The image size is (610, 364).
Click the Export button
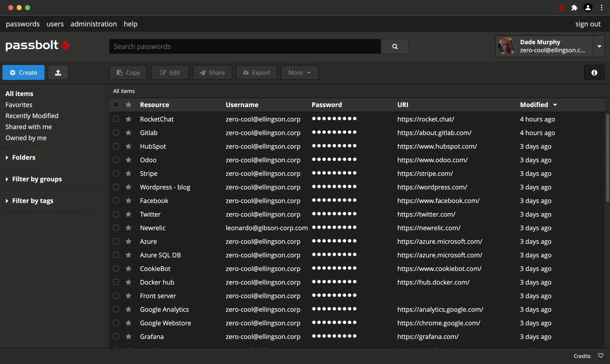tap(257, 73)
